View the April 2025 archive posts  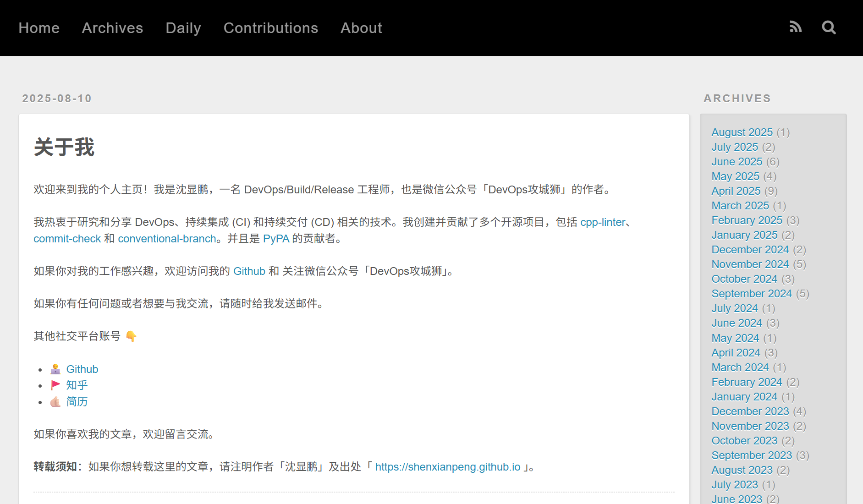point(736,191)
